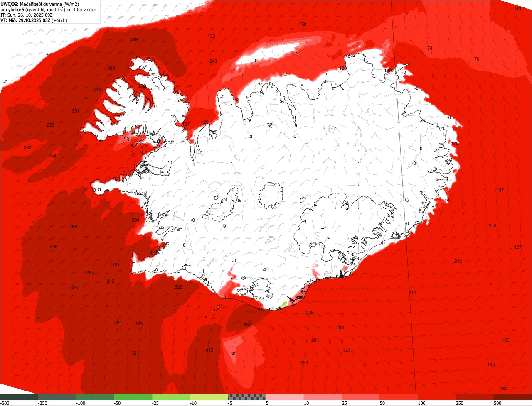Click the yellow-green swatch between -10 and -5
Image resolution: width=532 pixels, height=406 pixels.
(x=209, y=397)
